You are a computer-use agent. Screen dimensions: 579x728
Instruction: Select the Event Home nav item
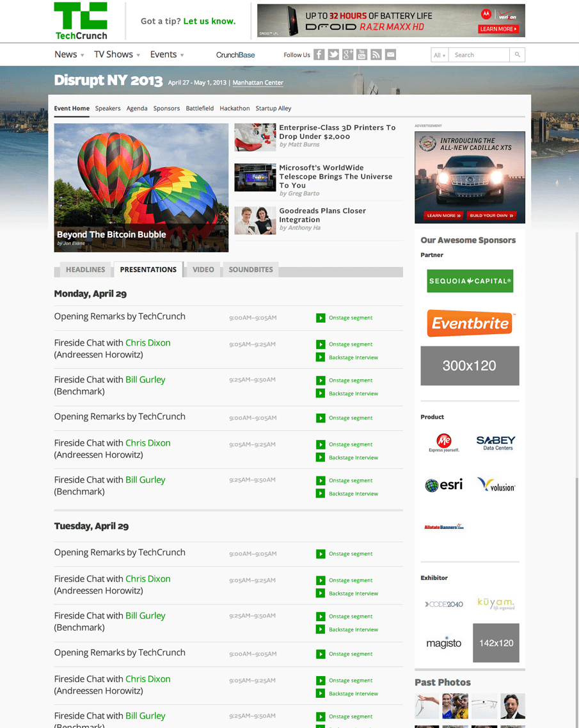(x=72, y=108)
